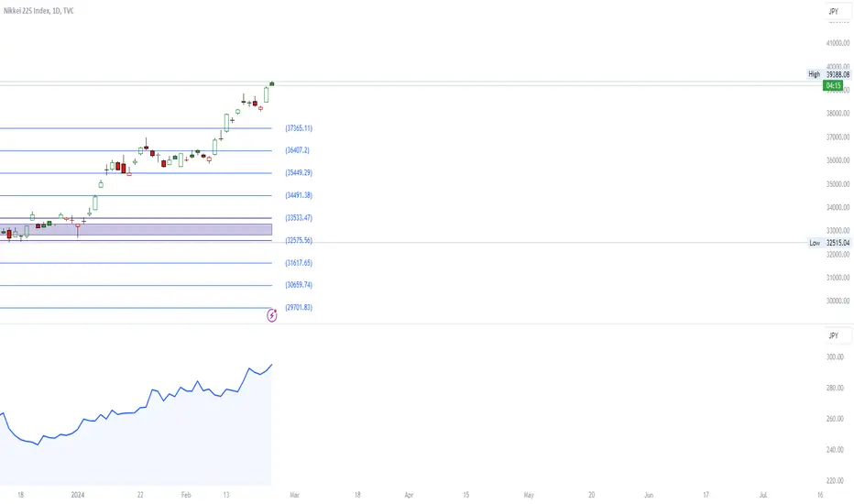Click 36000.00 on the price axis
Screen dimensions: 854x504
pyautogui.click(x=838, y=160)
